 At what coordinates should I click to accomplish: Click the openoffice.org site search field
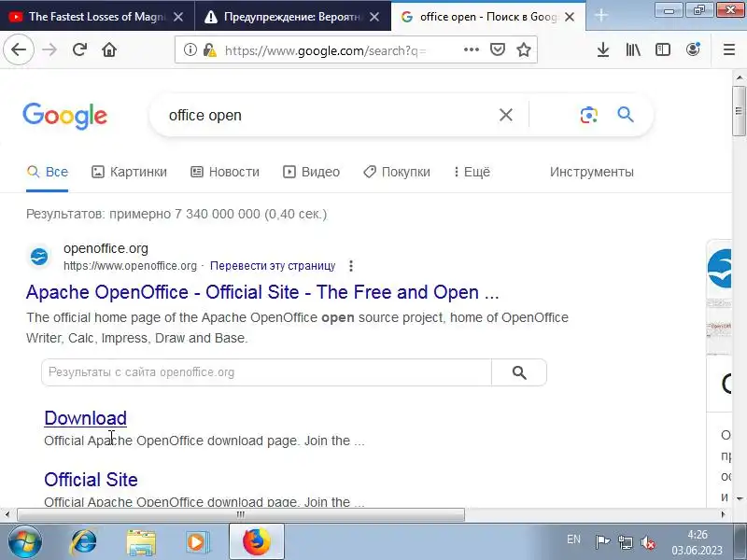(x=266, y=372)
